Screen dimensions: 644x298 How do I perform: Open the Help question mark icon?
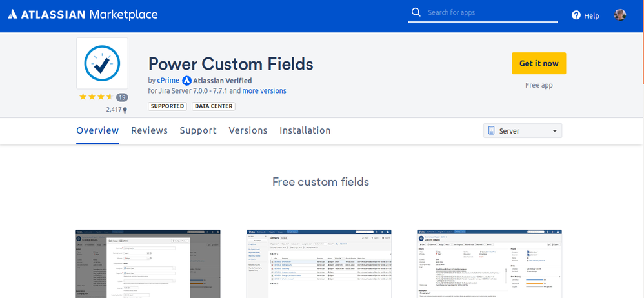click(576, 15)
